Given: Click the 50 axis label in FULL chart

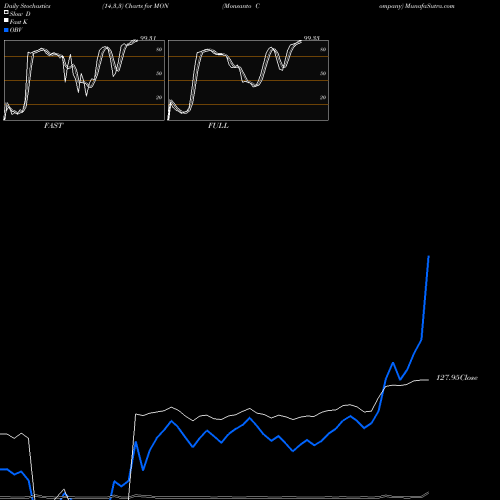Looking at the screenshot, I should tap(323, 73).
